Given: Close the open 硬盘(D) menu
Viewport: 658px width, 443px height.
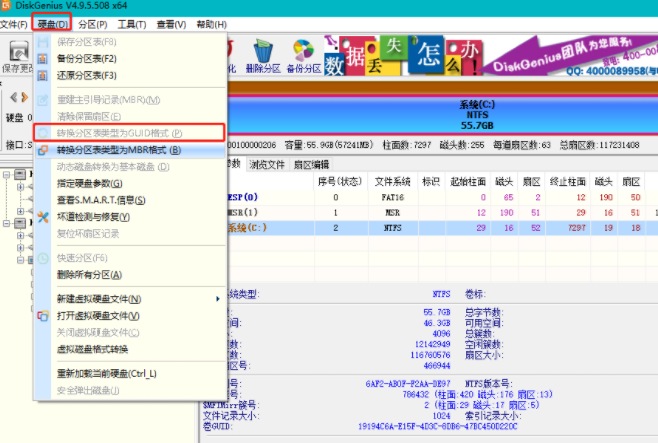Looking at the screenshot, I should click(x=52, y=24).
